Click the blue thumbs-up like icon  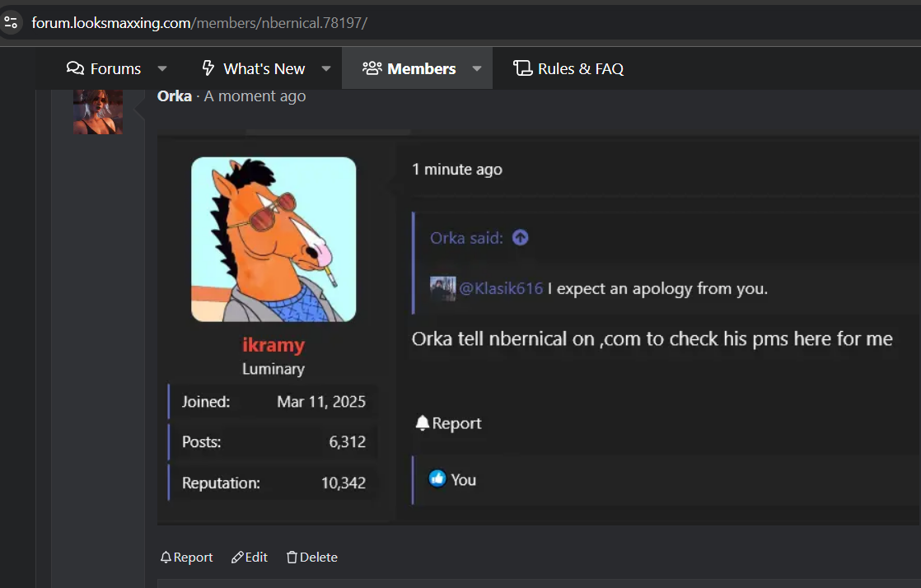coord(437,479)
